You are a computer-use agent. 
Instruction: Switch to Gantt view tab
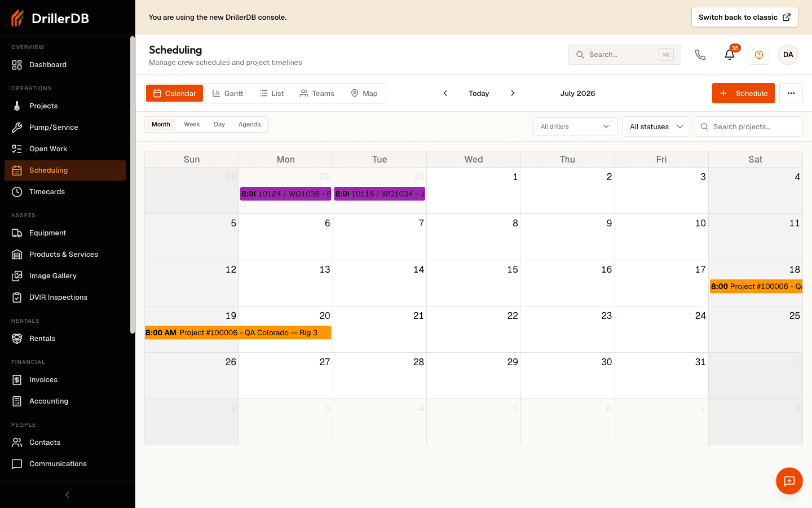[x=228, y=93]
